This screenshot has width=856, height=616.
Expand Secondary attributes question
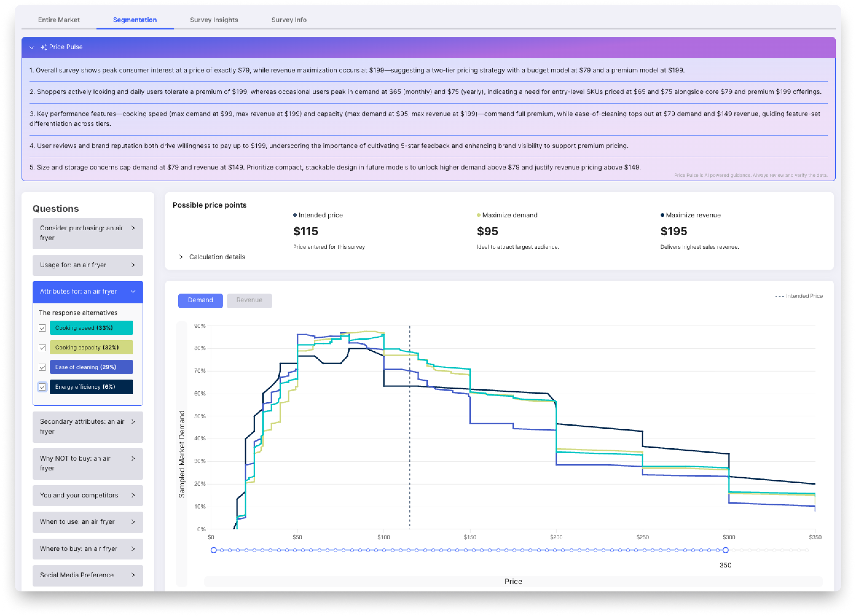[133, 422]
